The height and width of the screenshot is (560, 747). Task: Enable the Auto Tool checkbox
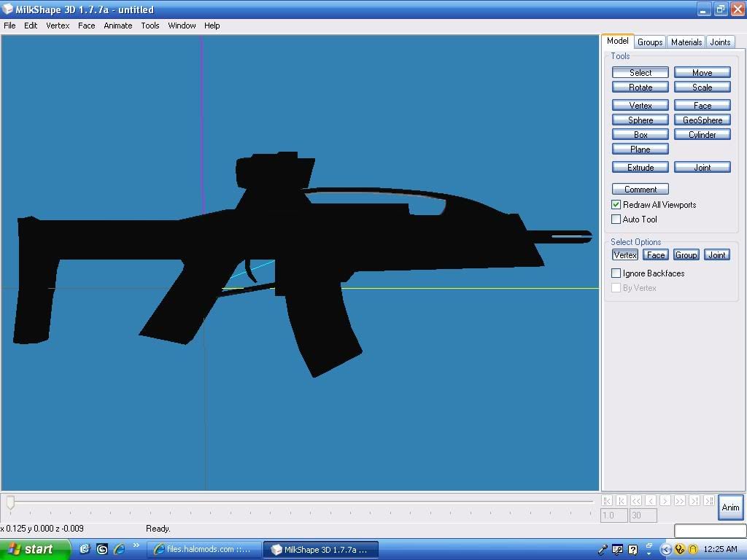[616, 219]
